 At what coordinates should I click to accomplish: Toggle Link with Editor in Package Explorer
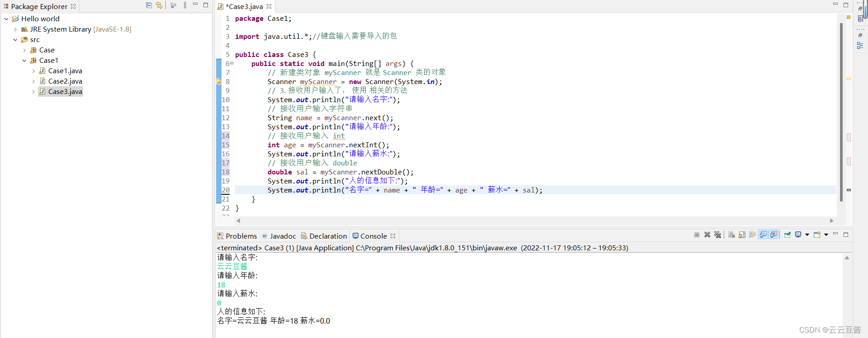(x=159, y=5)
